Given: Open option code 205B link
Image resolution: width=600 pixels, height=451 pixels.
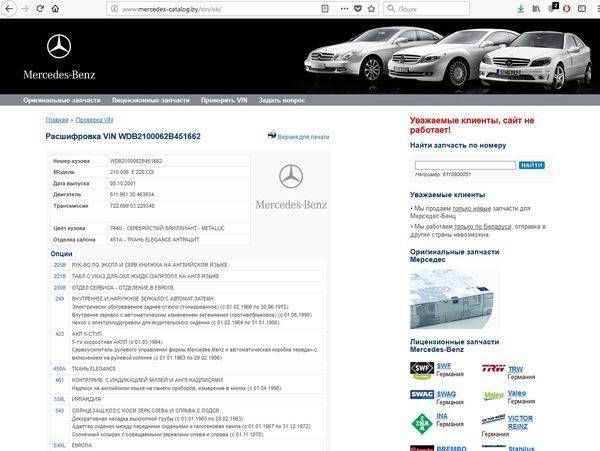Looking at the screenshot, I should click(60, 265).
